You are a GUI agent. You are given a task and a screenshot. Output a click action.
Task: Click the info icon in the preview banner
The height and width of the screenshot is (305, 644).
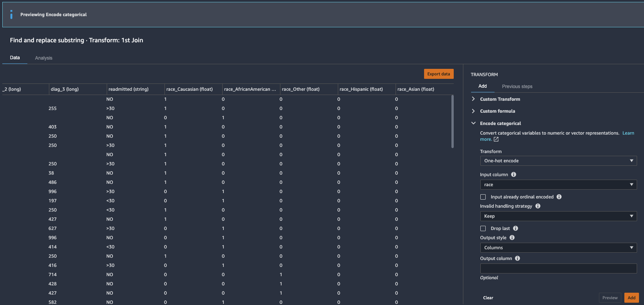11,15
